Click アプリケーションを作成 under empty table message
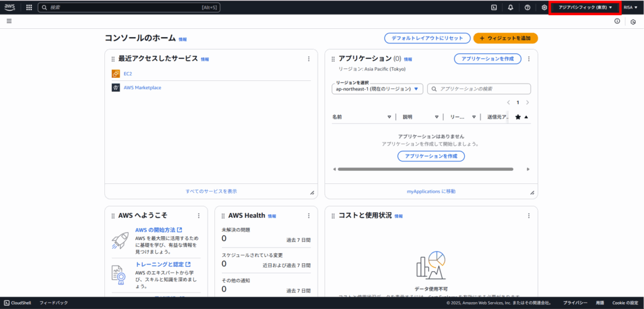 431,156
